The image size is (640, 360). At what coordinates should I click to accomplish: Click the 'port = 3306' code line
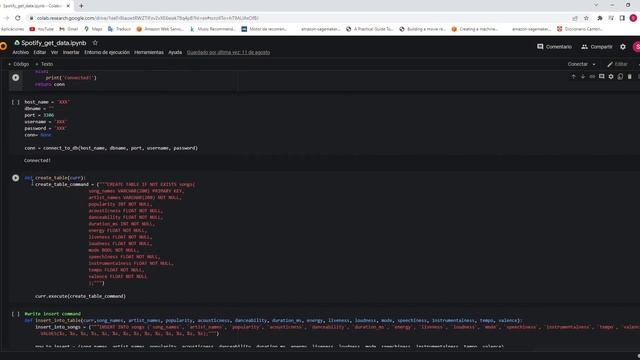(39, 115)
